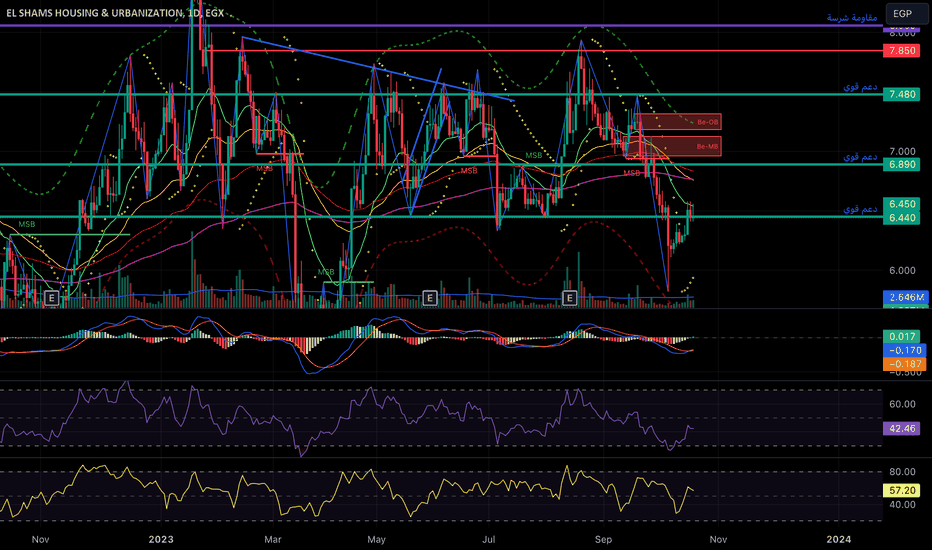Click the 7.000 price scale value
This screenshot has height=550, width=932.
click(x=902, y=152)
